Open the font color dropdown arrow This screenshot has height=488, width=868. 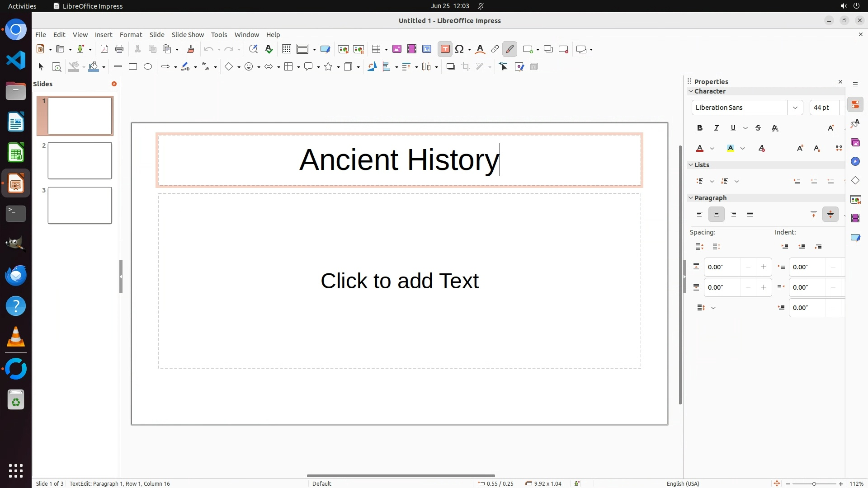coord(712,149)
